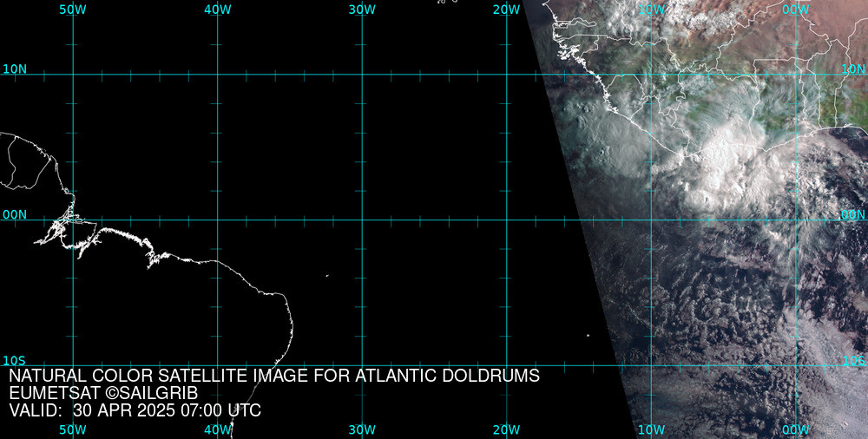Image resolution: width=868 pixels, height=439 pixels.
Task: Pick the 00W longitude label along the bottom edge
Action: (x=796, y=429)
